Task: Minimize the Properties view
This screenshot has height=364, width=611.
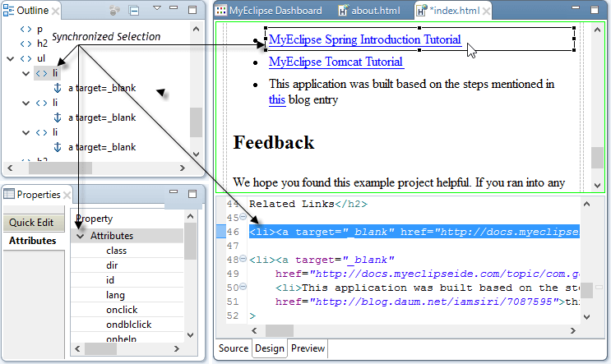Action: [174, 191]
